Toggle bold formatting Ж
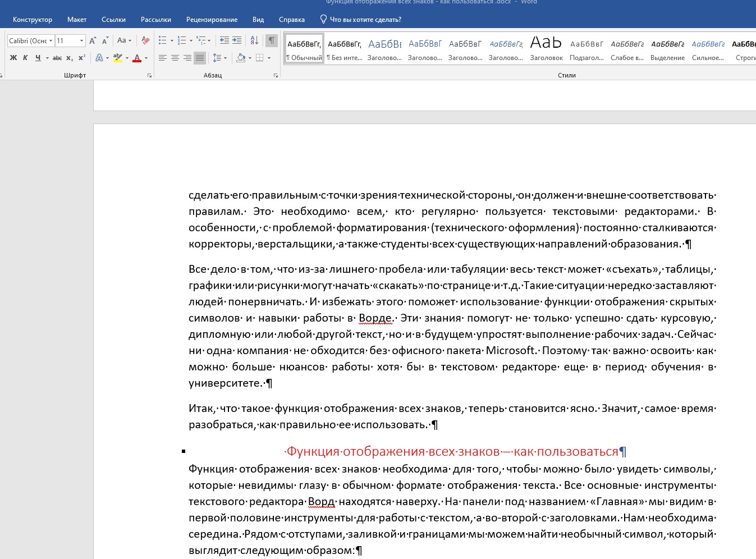Screen dimensions: 756x559 tap(13, 58)
